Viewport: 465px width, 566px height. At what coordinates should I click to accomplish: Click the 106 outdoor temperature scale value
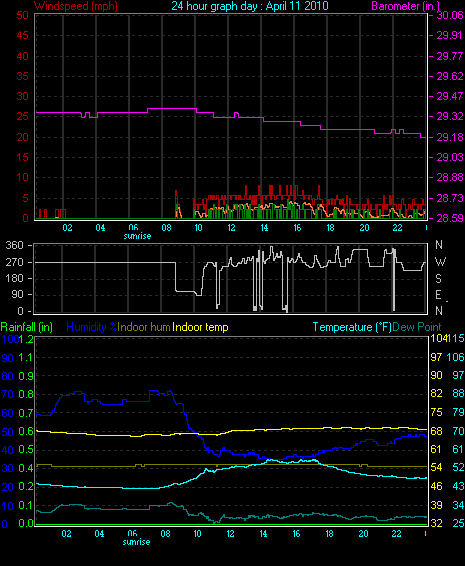click(455, 357)
